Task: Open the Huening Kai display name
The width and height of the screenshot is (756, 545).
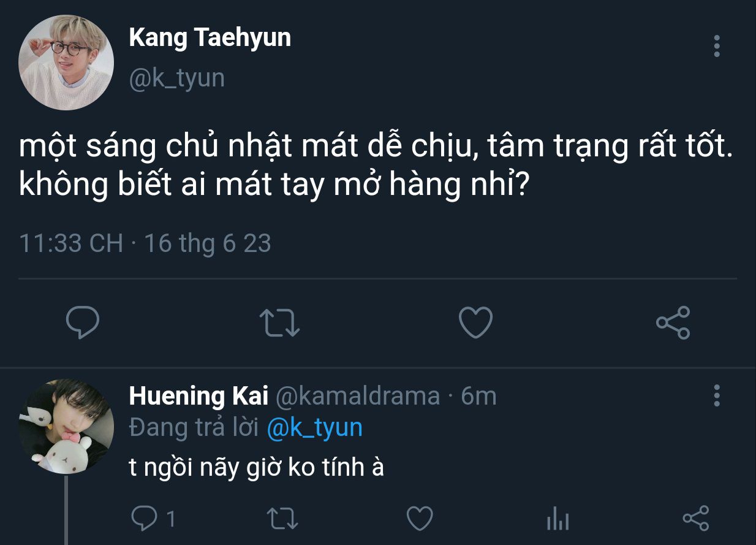Action: [198, 397]
